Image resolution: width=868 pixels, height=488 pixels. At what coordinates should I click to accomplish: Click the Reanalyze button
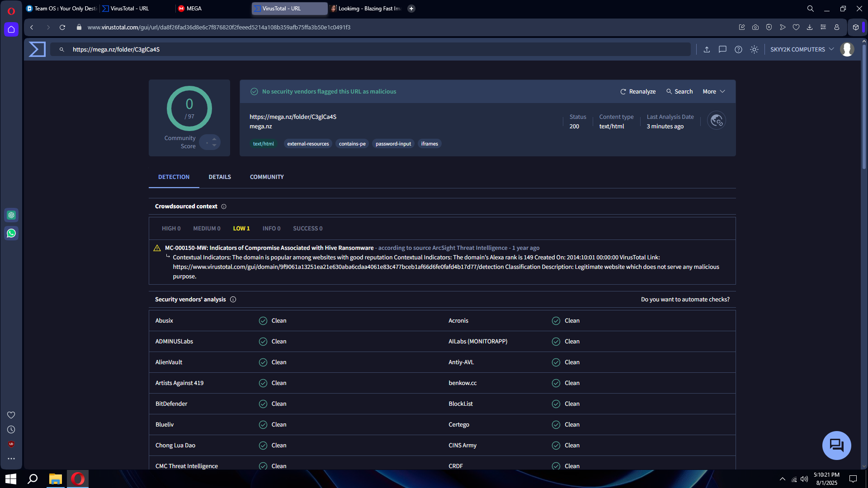click(x=638, y=92)
